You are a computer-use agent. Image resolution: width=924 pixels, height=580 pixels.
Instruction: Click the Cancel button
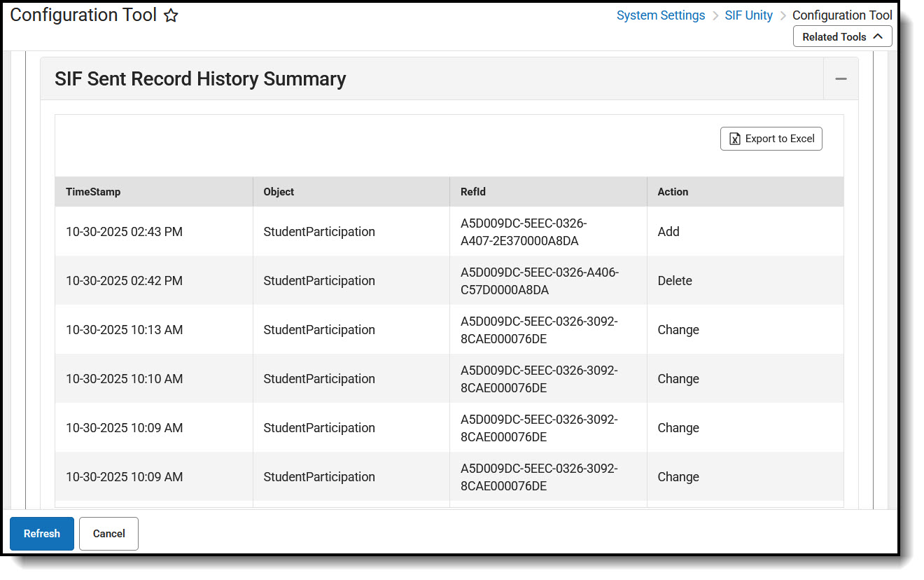[108, 533]
